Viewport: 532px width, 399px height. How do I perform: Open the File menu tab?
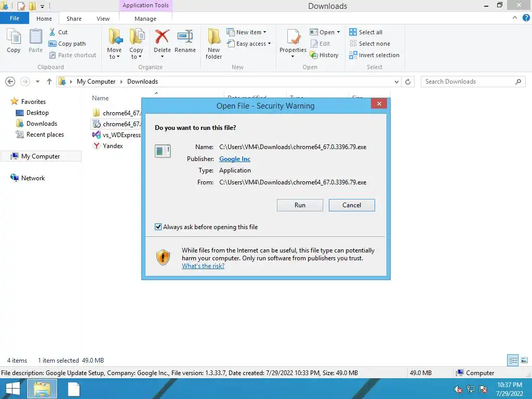pos(15,18)
